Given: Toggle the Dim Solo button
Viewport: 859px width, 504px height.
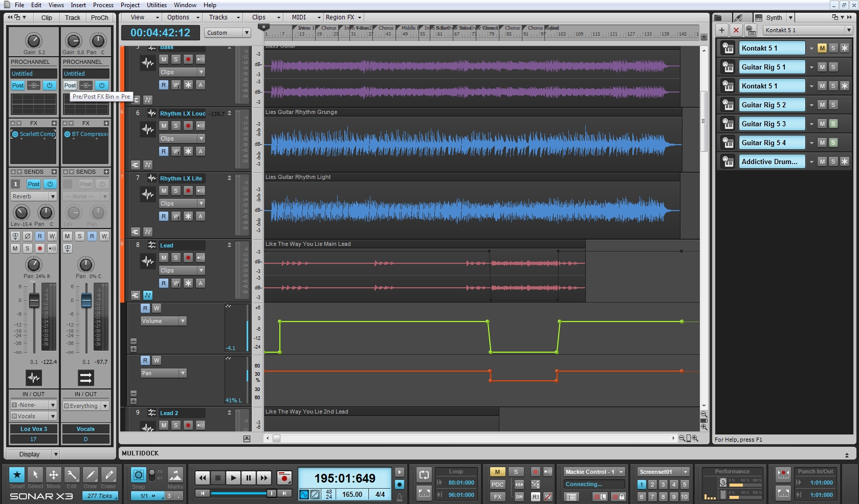Looking at the screenshot, I should point(519,496).
